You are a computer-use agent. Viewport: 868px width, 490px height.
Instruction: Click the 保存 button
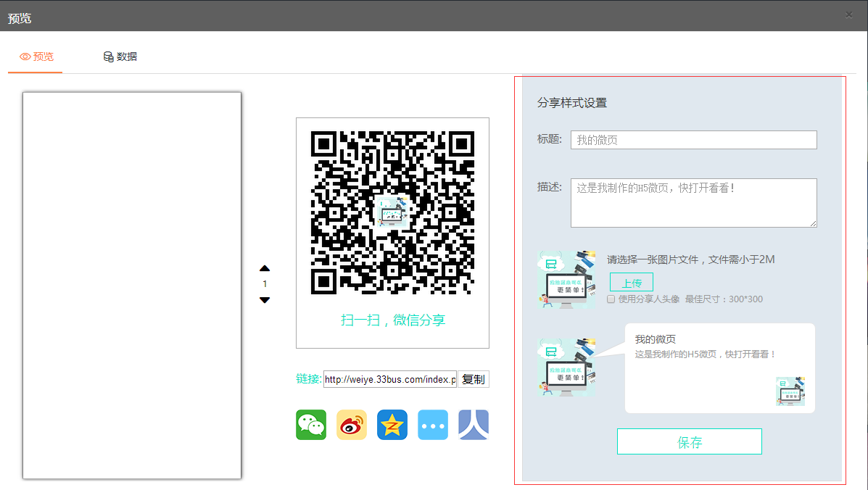pos(689,442)
